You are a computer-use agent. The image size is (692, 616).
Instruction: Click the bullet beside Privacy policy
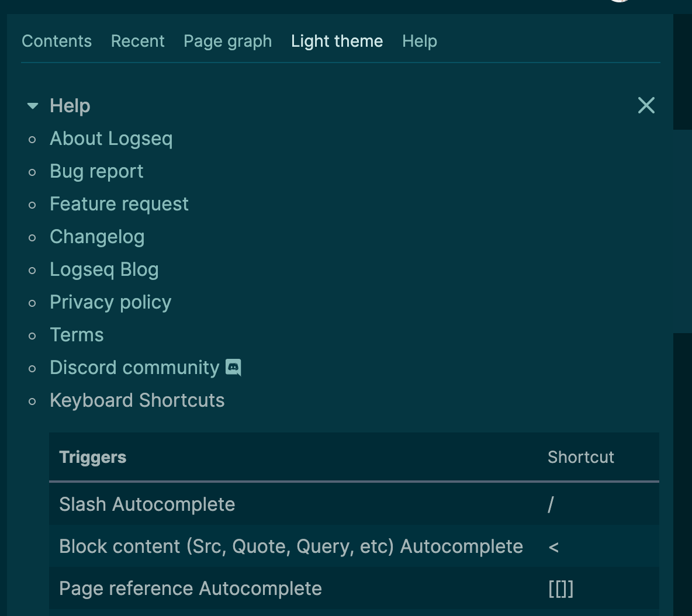32,303
